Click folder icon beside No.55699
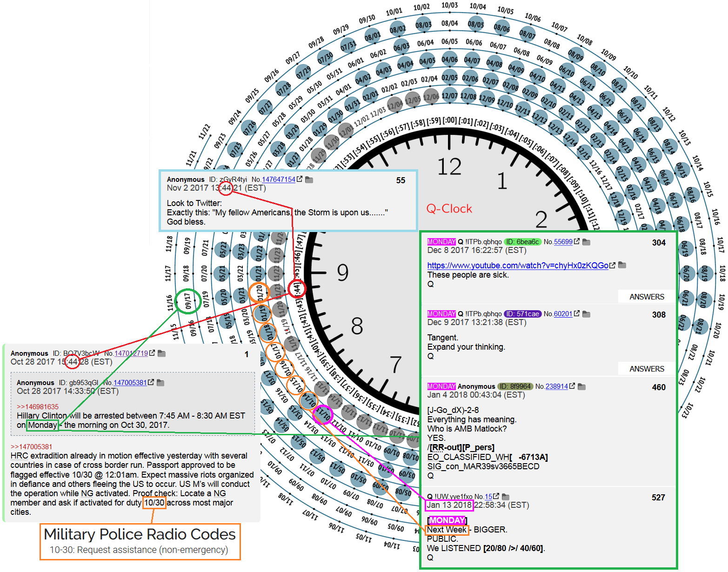The height and width of the screenshot is (572, 728). (x=586, y=242)
